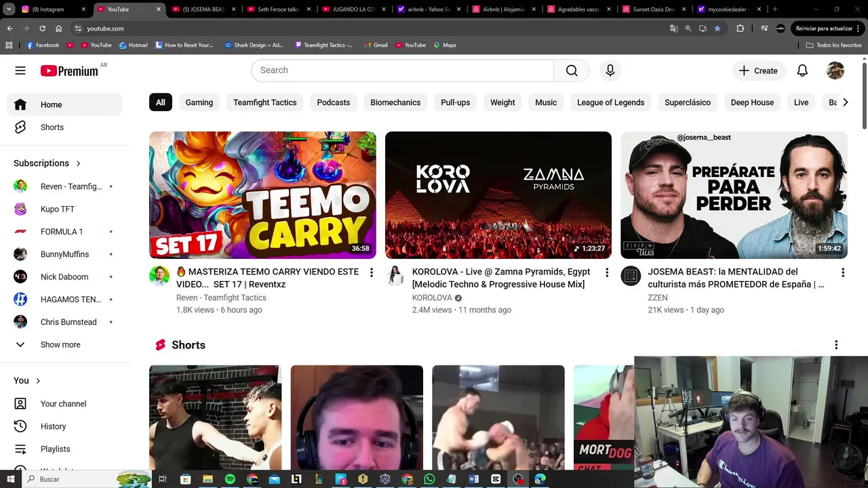The width and height of the screenshot is (868, 488).
Task: Click the translate page icon
Action: coord(674,28)
